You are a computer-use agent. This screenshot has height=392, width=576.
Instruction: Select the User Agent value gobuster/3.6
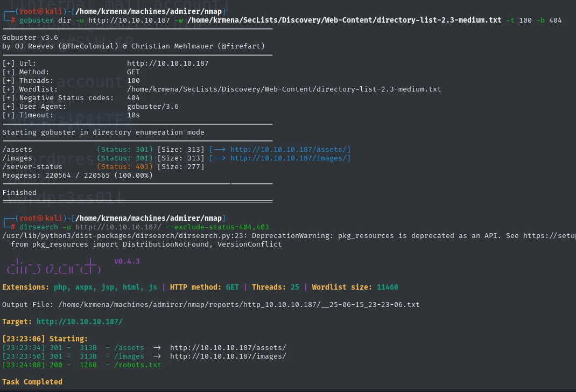153,106
